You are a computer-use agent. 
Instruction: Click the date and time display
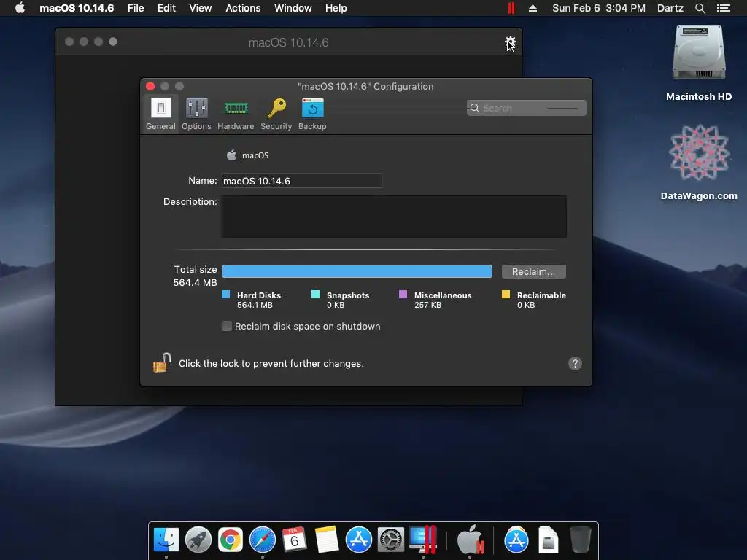(x=599, y=8)
